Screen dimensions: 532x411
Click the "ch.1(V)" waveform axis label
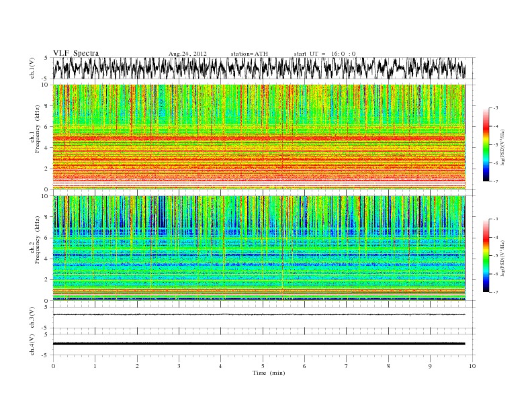point(32,68)
